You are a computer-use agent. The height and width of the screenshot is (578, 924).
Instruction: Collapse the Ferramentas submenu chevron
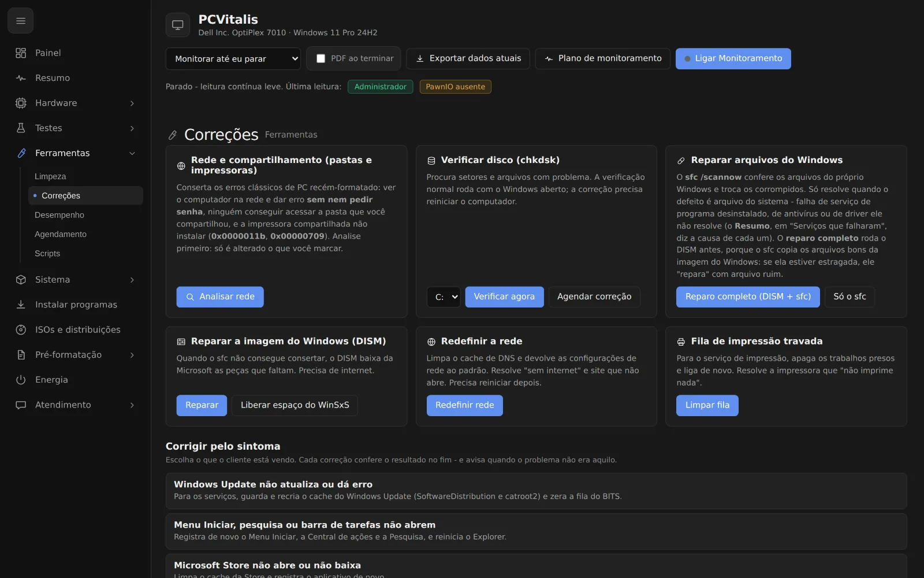tap(132, 153)
